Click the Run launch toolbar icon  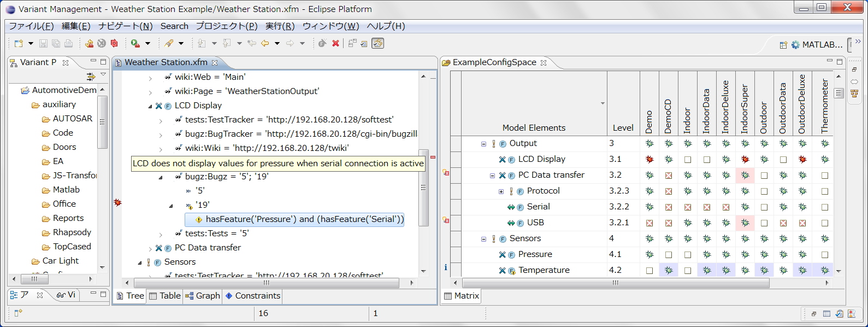135,43
